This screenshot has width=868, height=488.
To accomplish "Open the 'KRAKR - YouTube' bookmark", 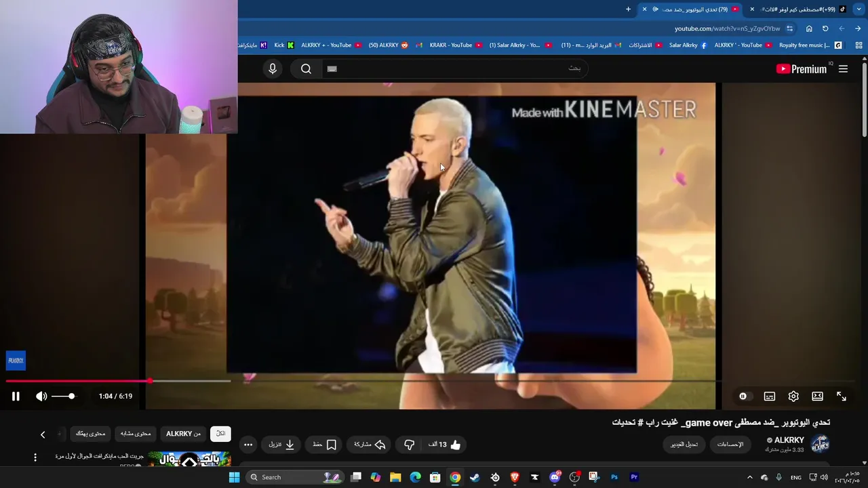I will pyautogui.click(x=456, y=45).
